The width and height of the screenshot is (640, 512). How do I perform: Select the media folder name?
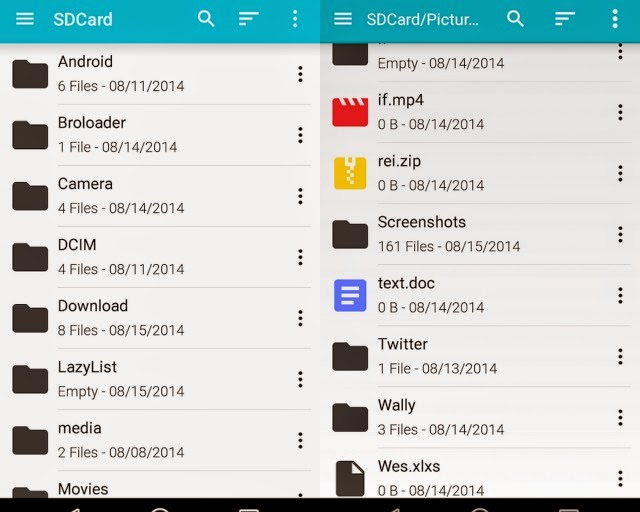(80, 428)
